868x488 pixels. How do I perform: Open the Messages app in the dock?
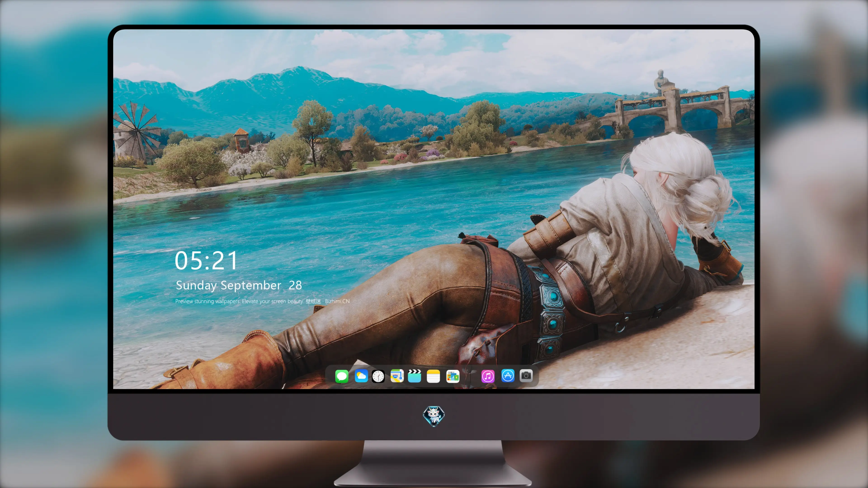(x=342, y=376)
